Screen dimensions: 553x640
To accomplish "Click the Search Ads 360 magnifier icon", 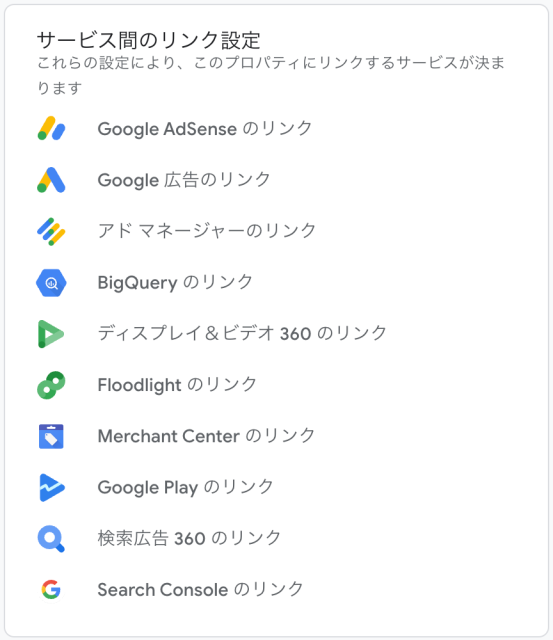I will point(51,539).
